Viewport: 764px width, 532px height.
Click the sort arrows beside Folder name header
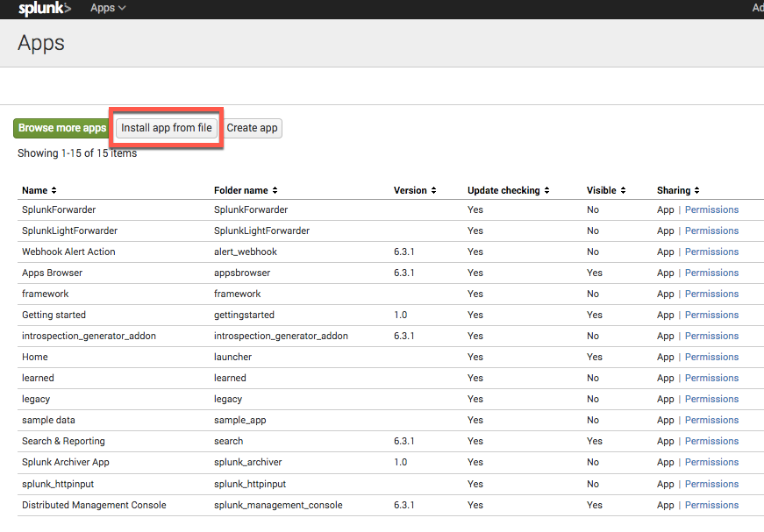point(274,190)
